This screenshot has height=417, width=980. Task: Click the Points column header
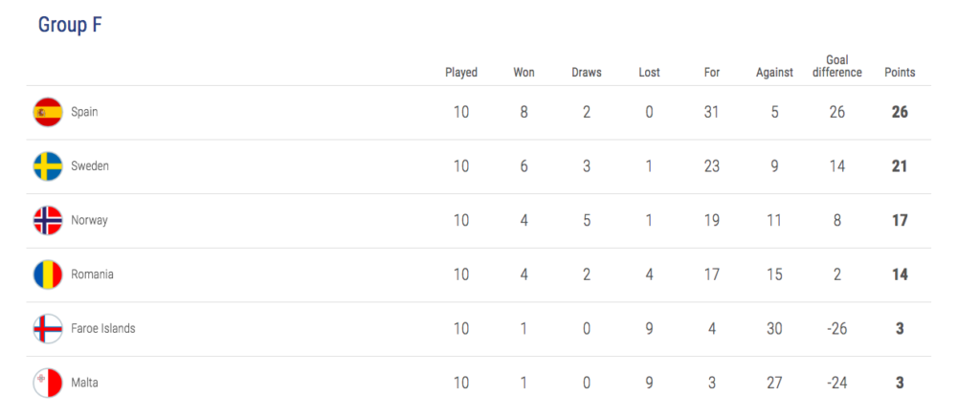click(x=900, y=73)
